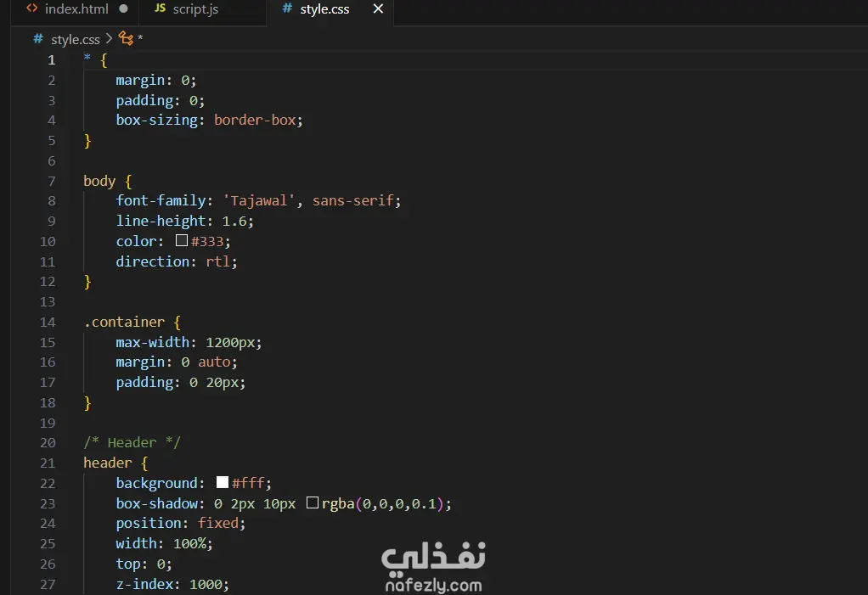The image size is (868, 595).
Task: Select the style.css tab
Action: (x=324, y=9)
